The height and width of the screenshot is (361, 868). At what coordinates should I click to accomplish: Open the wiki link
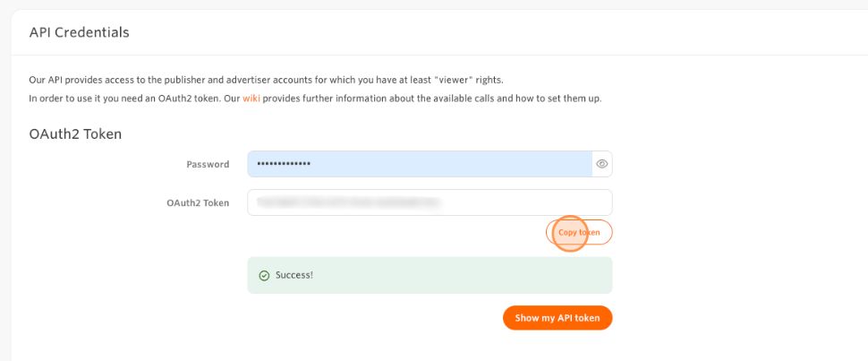coord(251,99)
